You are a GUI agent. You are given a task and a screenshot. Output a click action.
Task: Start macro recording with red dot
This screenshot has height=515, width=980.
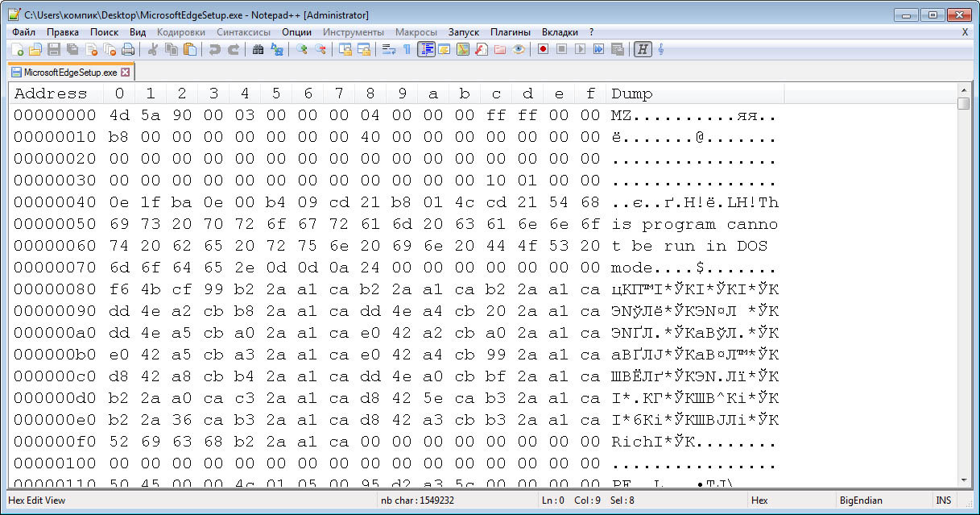point(543,49)
